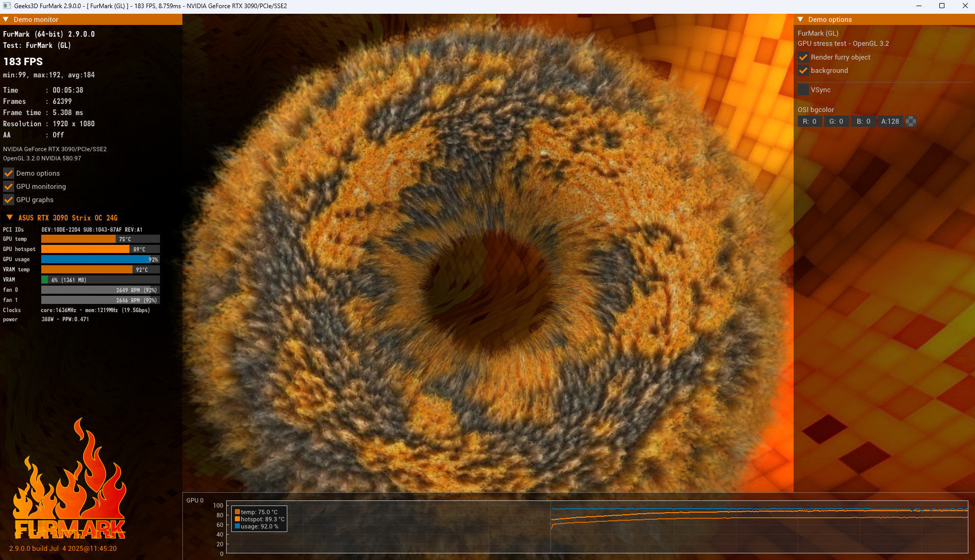Close the FurMark window

pos(965,6)
